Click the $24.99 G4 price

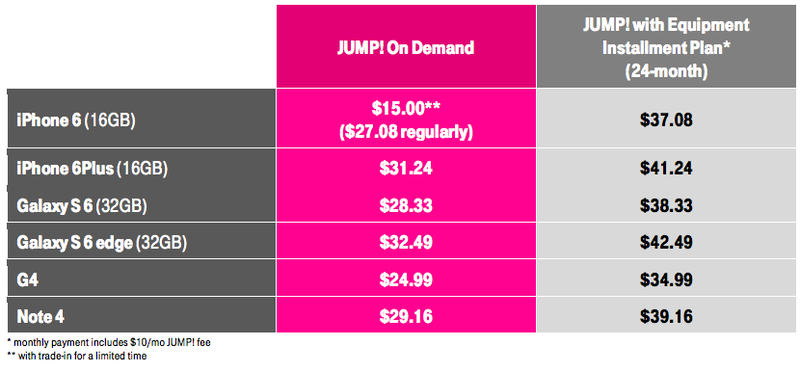tap(406, 280)
